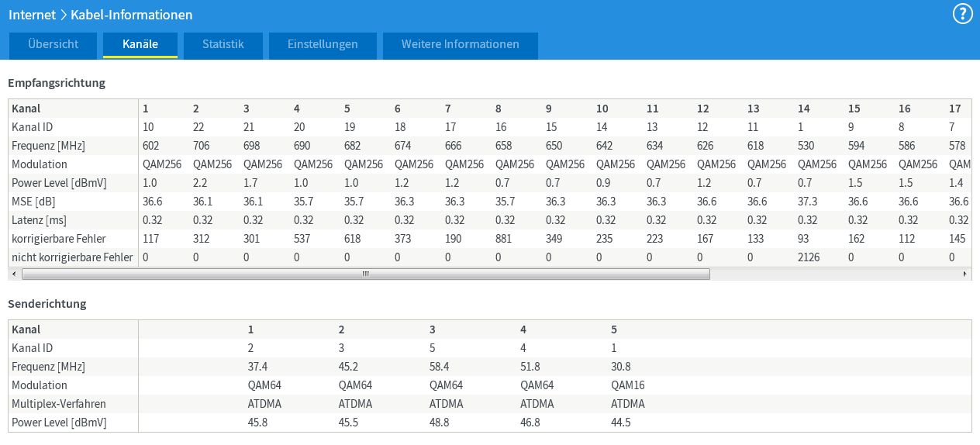Click the 881 correctable errors value
Image resolution: width=980 pixels, height=445 pixels.
tap(504, 239)
